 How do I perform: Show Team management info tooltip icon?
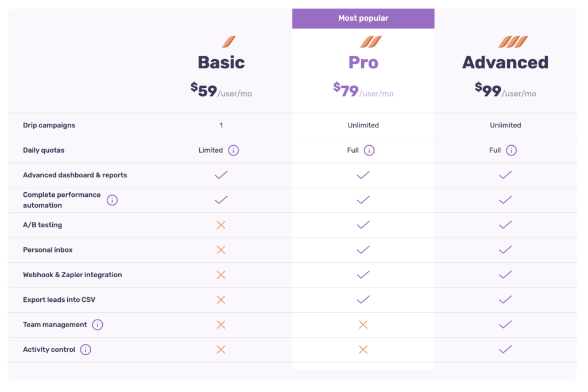[98, 324]
